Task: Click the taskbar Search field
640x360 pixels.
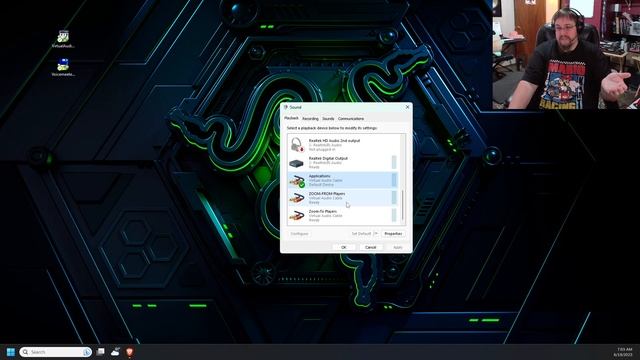Action: (x=56, y=352)
